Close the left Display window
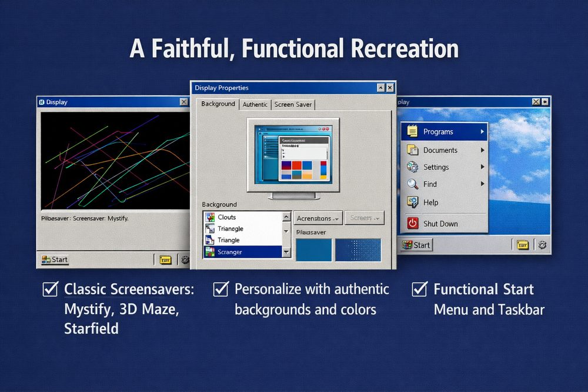Viewport: 588px width, 392px height. coord(183,102)
